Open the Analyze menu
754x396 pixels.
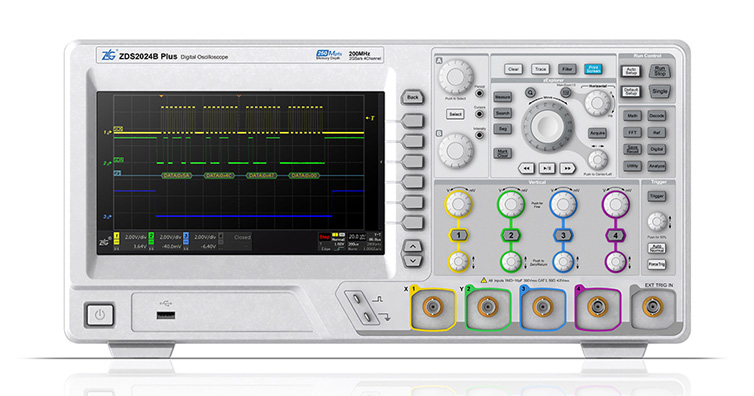click(x=657, y=166)
